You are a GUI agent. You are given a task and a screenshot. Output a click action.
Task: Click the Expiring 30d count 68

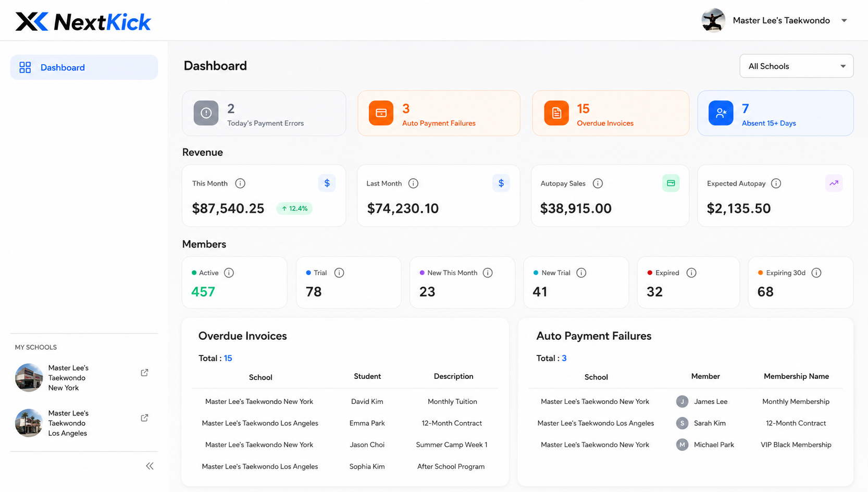click(x=765, y=292)
